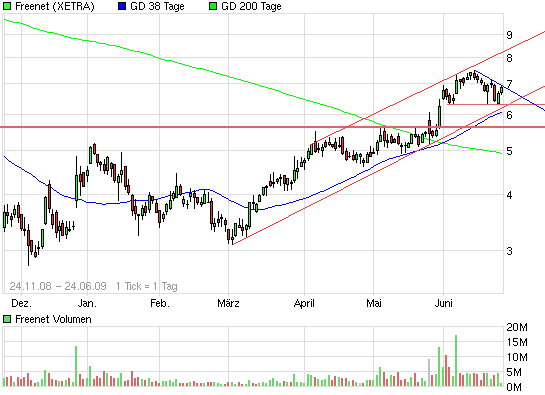Viewport: 545px width, 395px height.
Task: Click the 20M volume axis label
Action: [x=517, y=327]
